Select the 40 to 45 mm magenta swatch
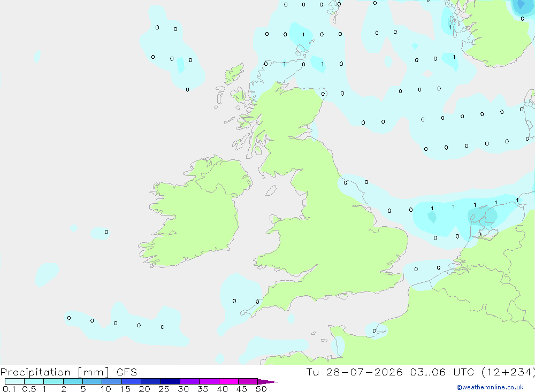 pyautogui.click(x=228, y=381)
